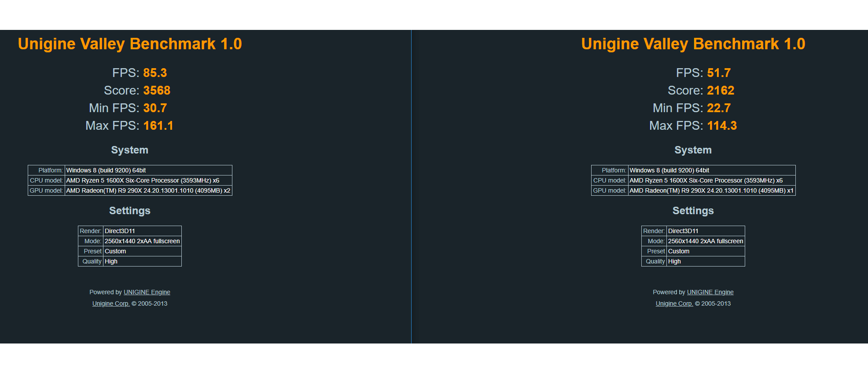Image resolution: width=868 pixels, height=380 pixels.
Task: Click the Min FPS value 22.7
Action: (719, 108)
